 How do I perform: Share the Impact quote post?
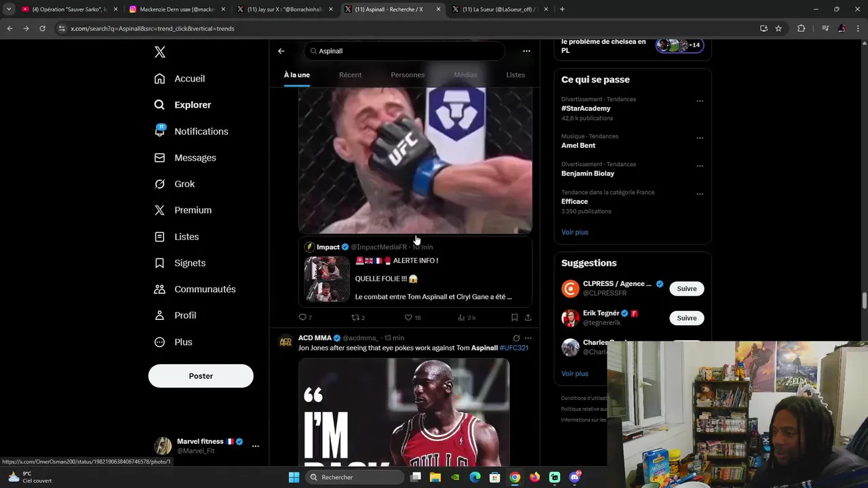coord(528,318)
